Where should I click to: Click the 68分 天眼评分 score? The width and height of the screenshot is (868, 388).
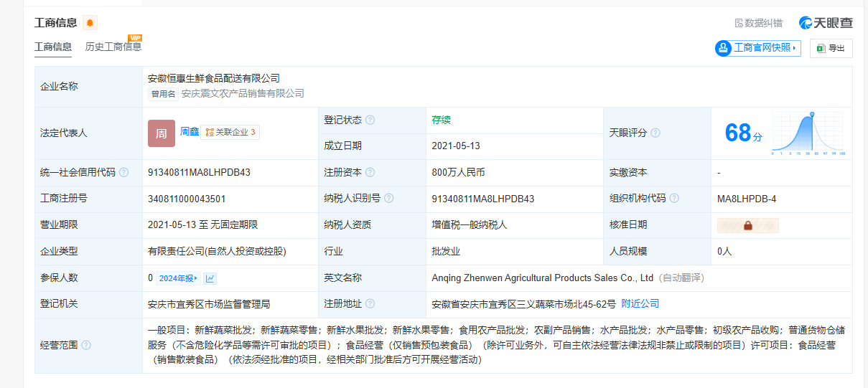[743, 133]
